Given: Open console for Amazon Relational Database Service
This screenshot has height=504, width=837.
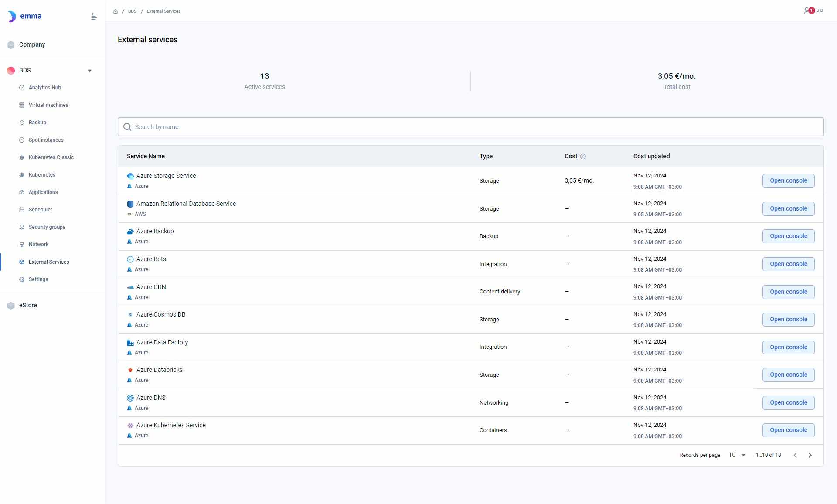Looking at the screenshot, I should pyautogui.click(x=788, y=209).
